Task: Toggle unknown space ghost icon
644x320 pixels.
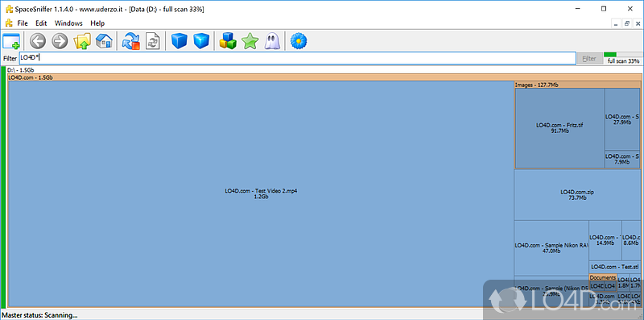Action: pyautogui.click(x=271, y=41)
